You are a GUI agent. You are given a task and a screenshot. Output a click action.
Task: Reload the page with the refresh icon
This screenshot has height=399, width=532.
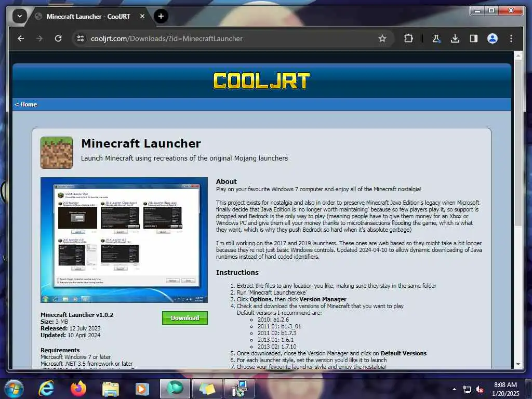58,38
